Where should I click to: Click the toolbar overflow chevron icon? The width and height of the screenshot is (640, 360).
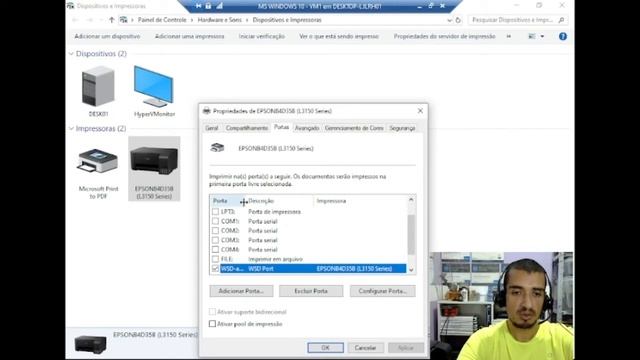click(x=509, y=36)
